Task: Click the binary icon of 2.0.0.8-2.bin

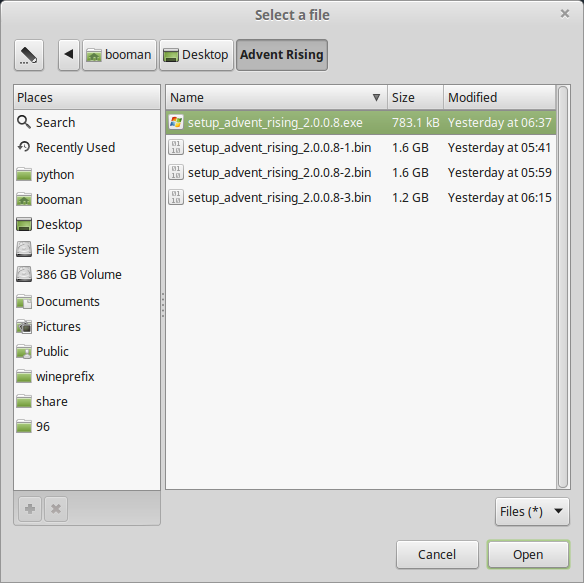Action: point(176,172)
